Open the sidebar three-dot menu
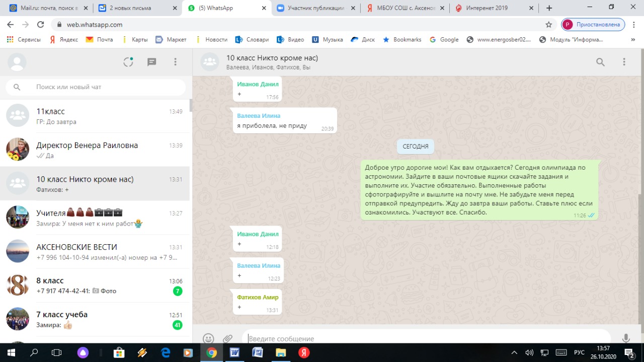The height and width of the screenshot is (362, 644). pyautogui.click(x=175, y=62)
